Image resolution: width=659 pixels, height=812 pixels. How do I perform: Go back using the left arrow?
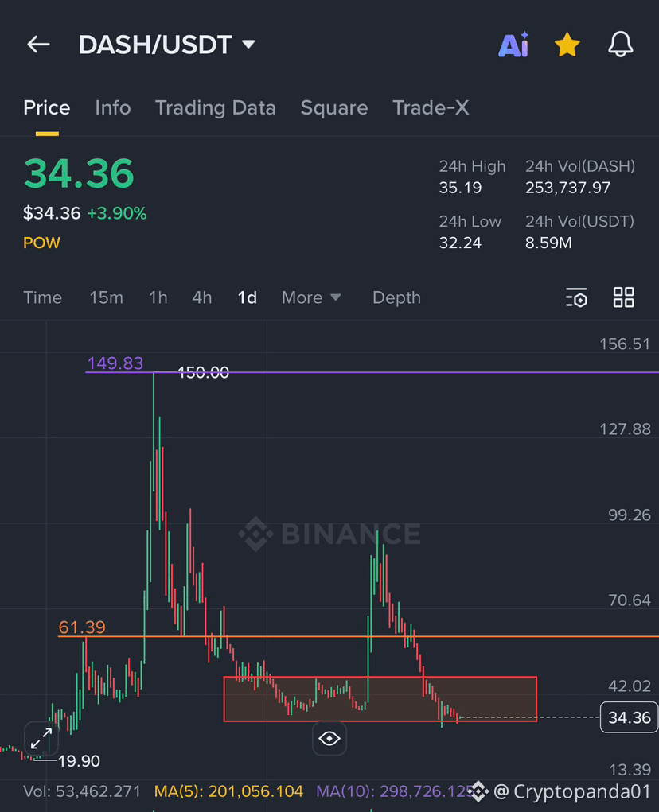click(38, 45)
